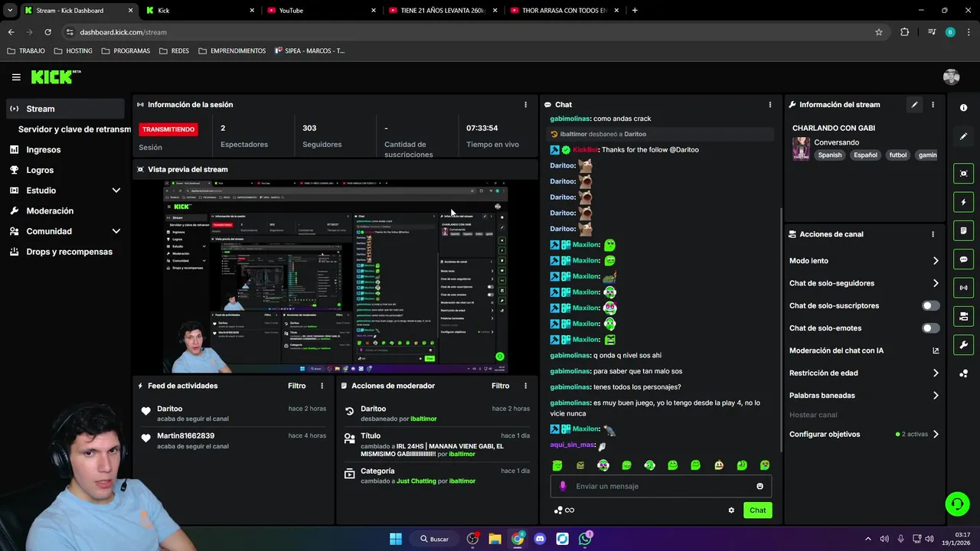980x551 pixels.
Task: Open the Chat panel three-dot menu
Action: coord(769,105)
